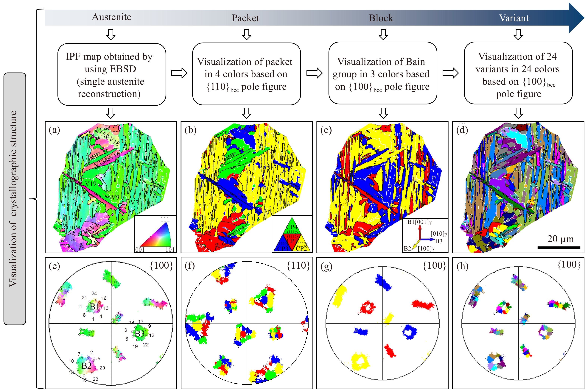Viewport: 588px width, 391px height.
Task: Open the variant color map panel (d)
Action: 518,187
